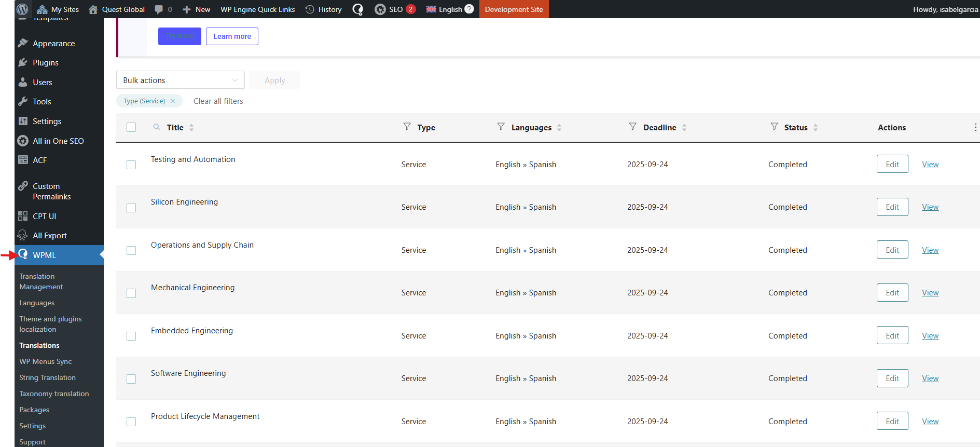This screenshot has width=980, height=447.
Task: Click the Status column filter icon
Action: click(774, 127)
